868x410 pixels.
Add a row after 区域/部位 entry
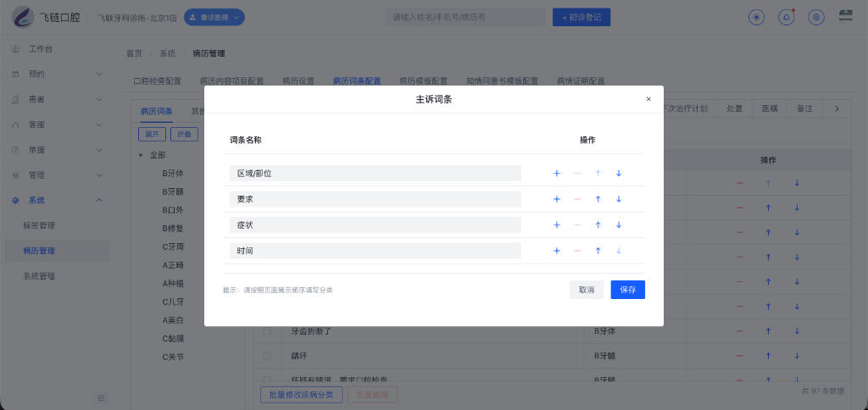(556, 173)
